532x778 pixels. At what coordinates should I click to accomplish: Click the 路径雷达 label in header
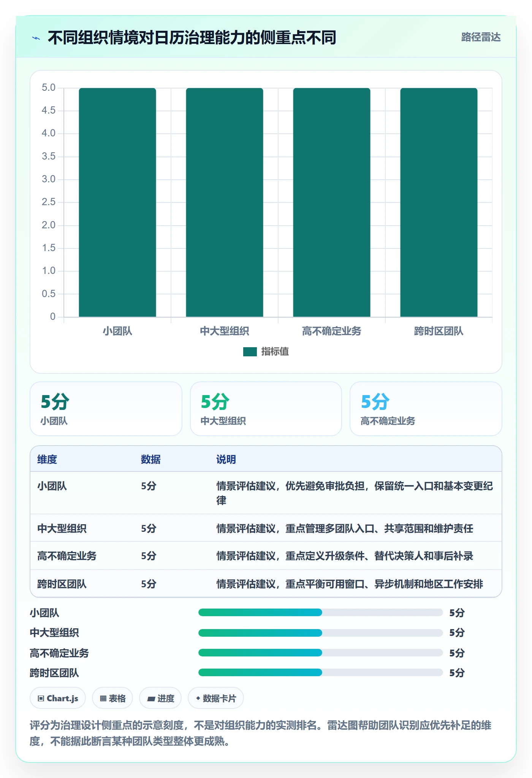click(481, 37)
